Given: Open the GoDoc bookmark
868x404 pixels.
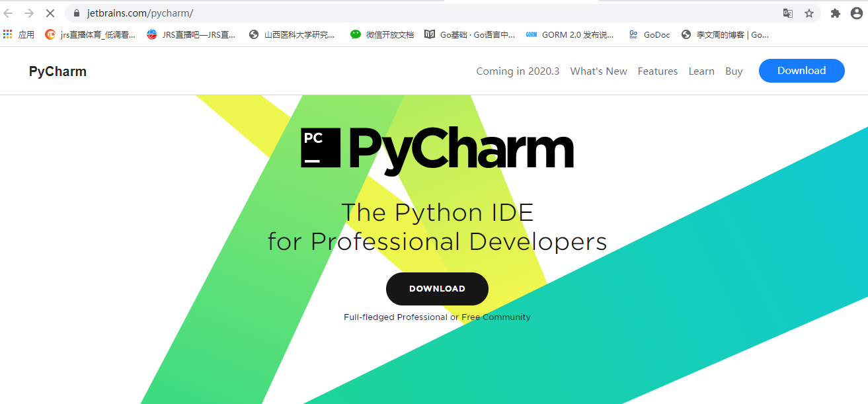Looking at the screenshot, I should pos(649,35).
